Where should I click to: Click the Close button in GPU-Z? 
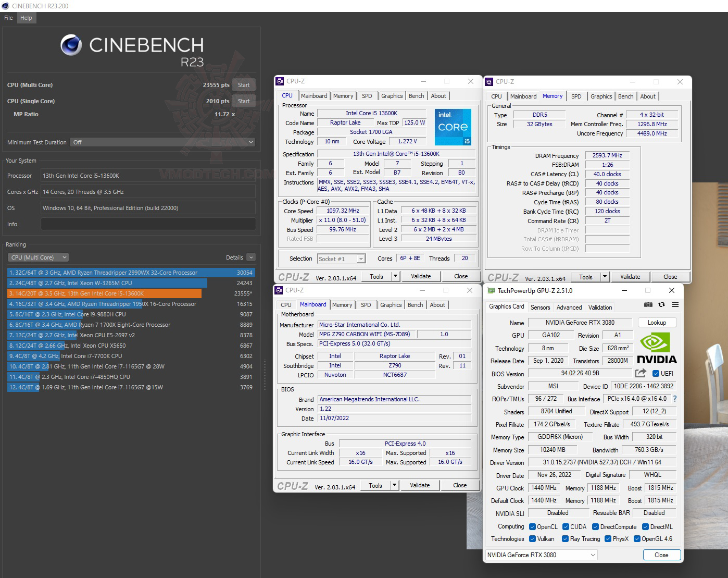(661, 555)
